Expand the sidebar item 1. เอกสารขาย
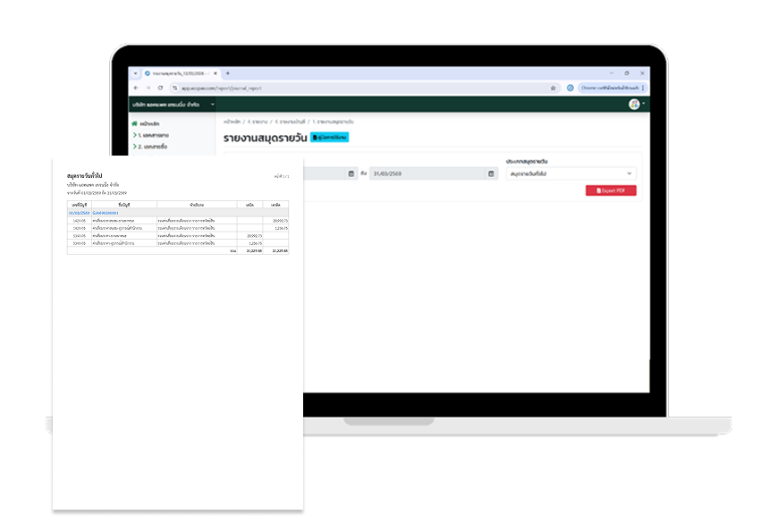Viewport: 778px width, 532px height. tap(151, 135)
